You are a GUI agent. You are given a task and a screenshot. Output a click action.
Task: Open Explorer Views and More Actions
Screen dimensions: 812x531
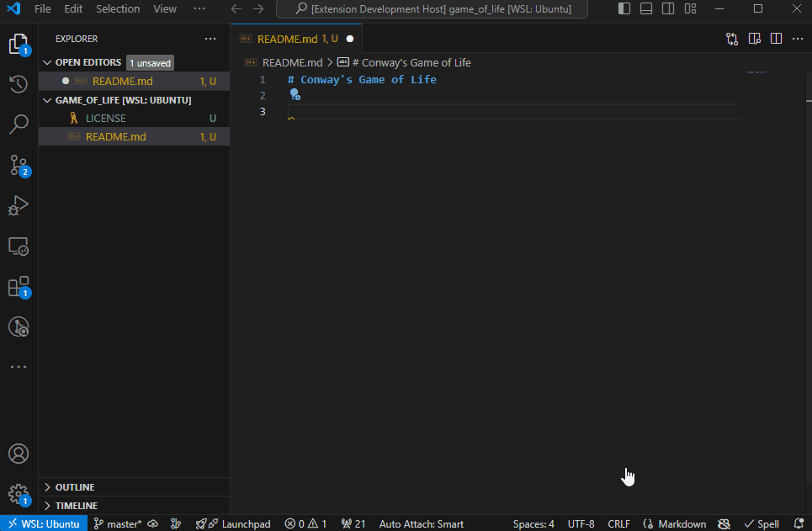tap(210, 39)
